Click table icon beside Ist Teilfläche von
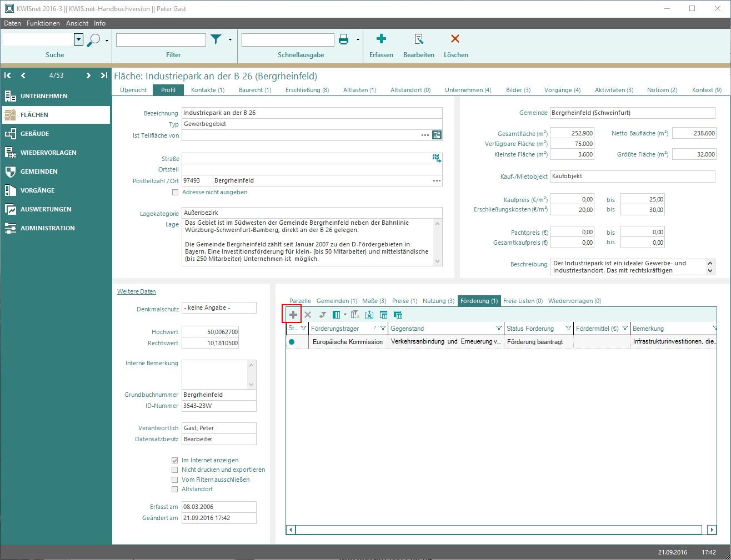Image resolution: width=731 pixels, height=560 pixels. tap(437, 135)
